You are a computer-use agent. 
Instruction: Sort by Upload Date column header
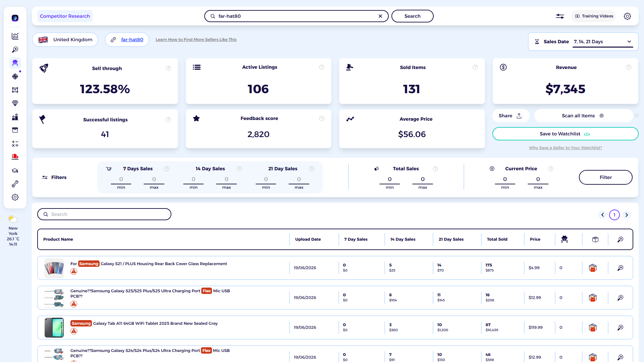(x=308, y=239)
